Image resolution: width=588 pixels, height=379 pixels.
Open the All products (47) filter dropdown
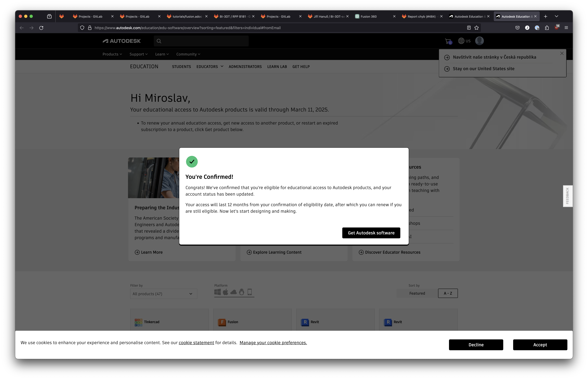[164, 294]
